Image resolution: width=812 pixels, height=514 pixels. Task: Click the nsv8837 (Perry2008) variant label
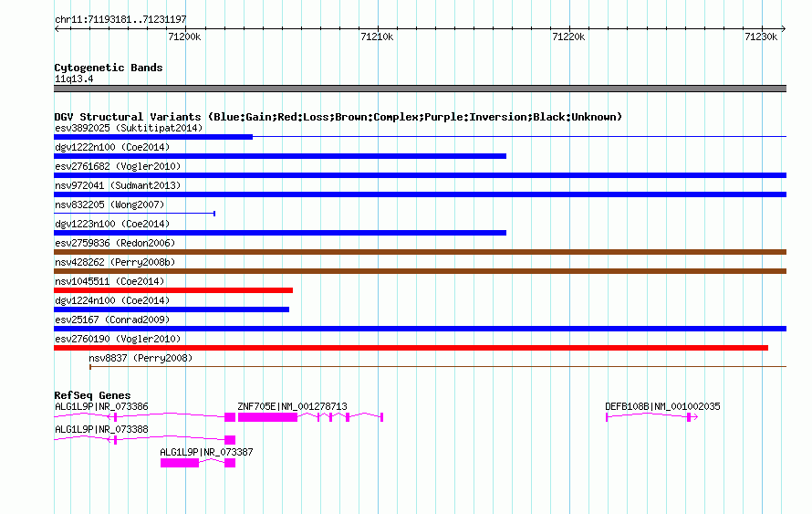pyautogui.click(x=141, y=358)
